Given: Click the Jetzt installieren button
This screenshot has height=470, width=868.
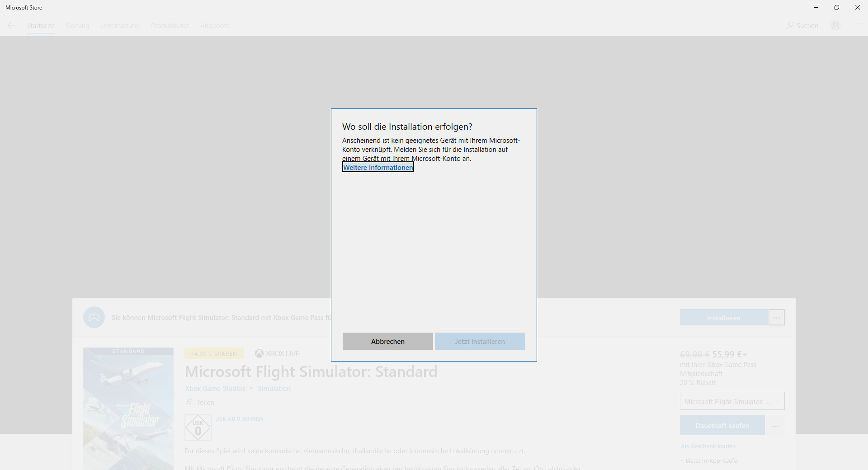Looking at the screenshot, I should coord(480,341).
